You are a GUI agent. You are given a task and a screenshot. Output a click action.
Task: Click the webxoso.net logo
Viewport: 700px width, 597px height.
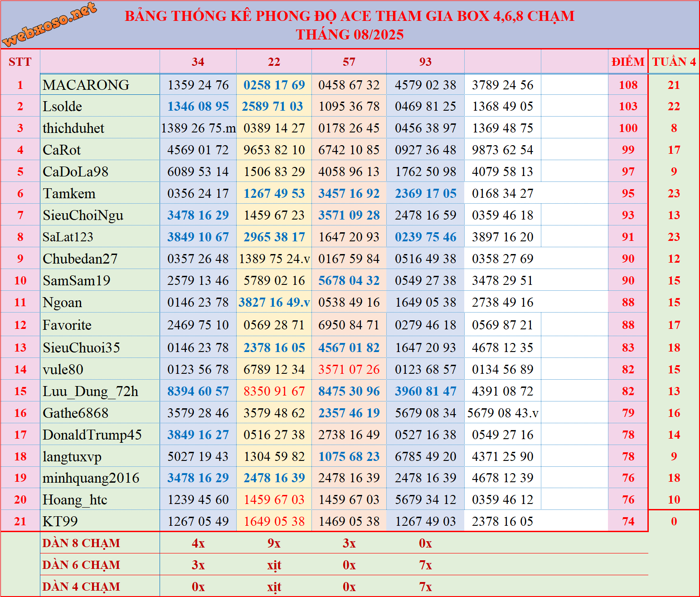pos(49,24)
